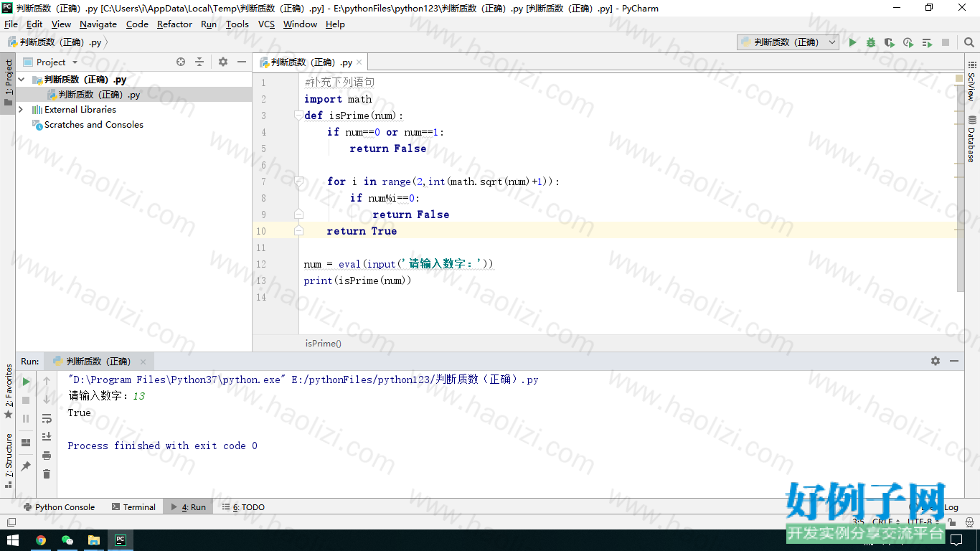Print the console output using the printer icon
This screenshot has height=551, width=980.
[47, 456]
